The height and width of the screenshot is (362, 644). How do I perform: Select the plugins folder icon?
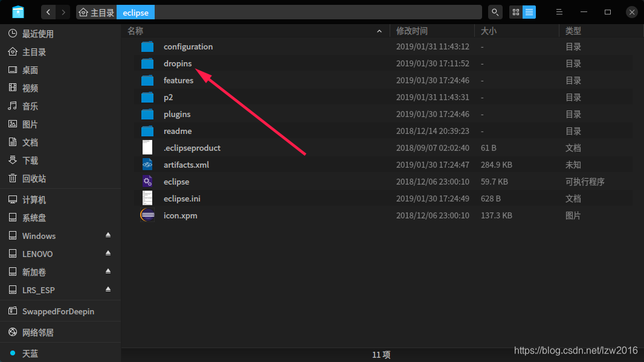(147, 114)
